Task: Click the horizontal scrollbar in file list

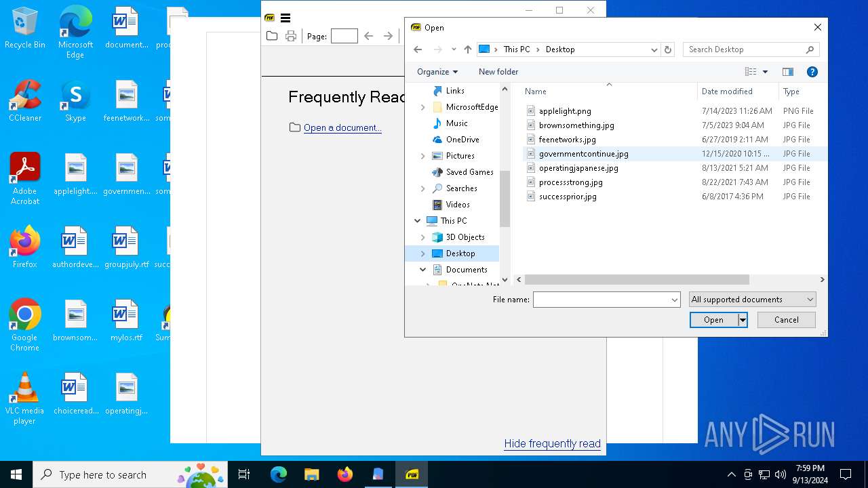Action: click(636, 279)
